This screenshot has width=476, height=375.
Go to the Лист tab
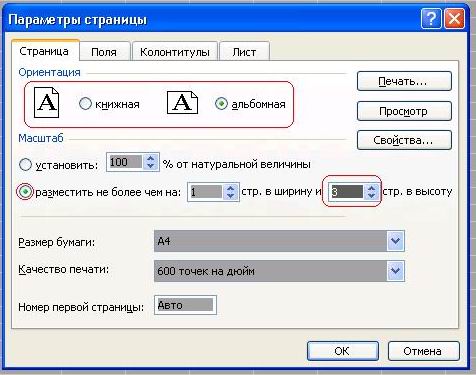pyautogui.click(x=244, y=52)
